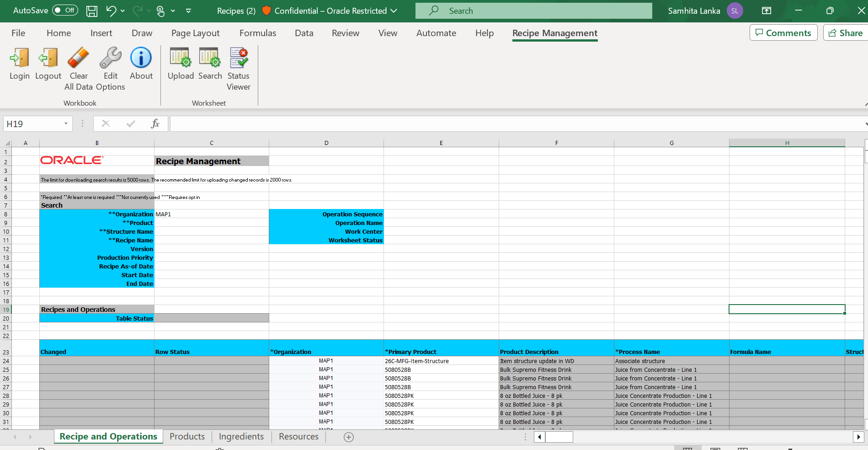Open the Formulas tab
This screenshot has height=450, width=868.
(x=258, y=33)
